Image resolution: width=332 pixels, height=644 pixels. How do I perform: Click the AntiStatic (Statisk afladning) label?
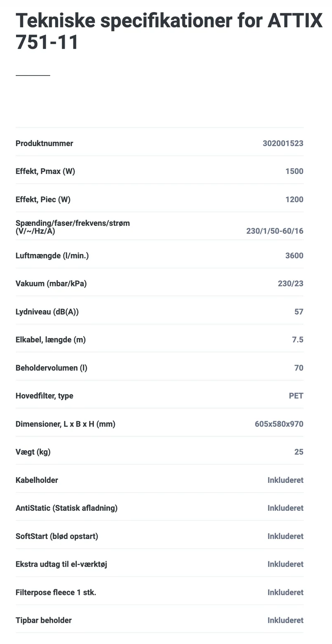pos(66,508)
